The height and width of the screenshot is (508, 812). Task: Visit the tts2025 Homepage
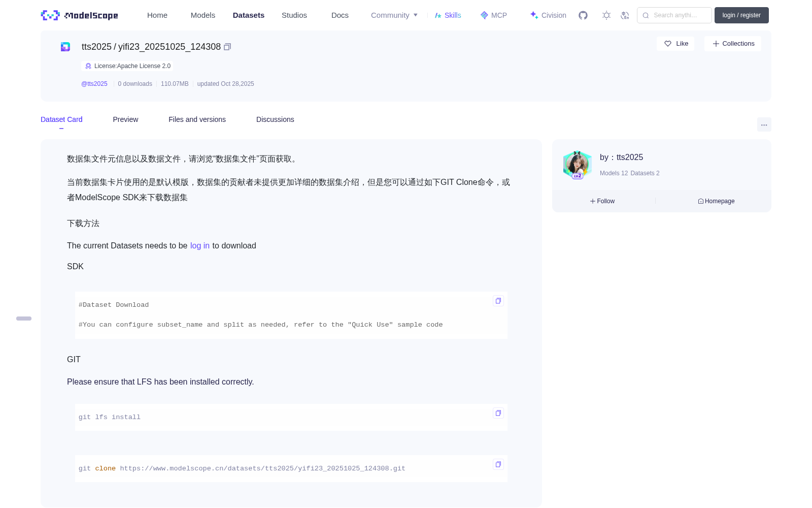click(716, 201)
